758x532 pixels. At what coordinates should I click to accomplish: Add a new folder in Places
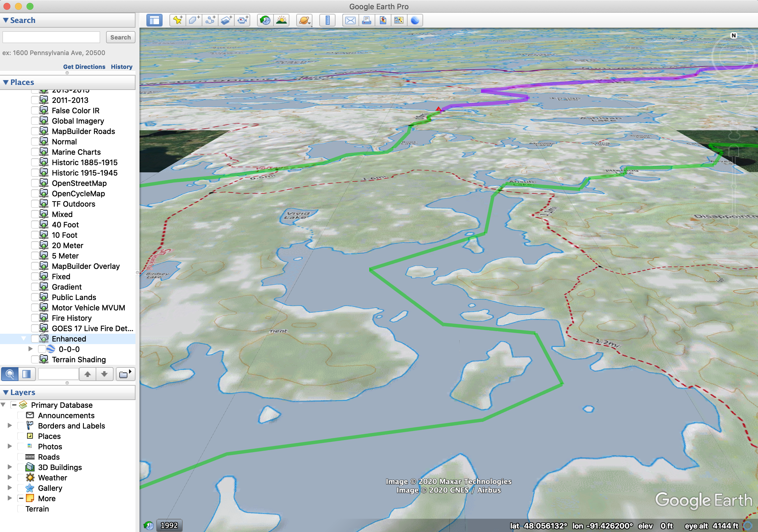[x=125, y=374]
